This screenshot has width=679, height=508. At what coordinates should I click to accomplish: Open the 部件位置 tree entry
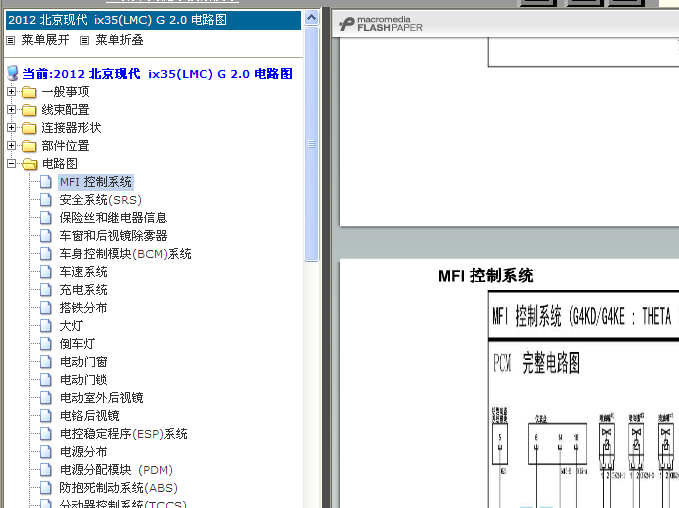[65, 146]
